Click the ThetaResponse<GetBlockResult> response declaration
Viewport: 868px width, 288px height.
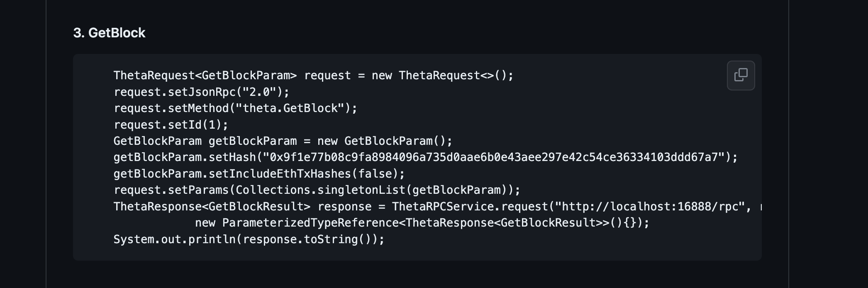(246, 207)
